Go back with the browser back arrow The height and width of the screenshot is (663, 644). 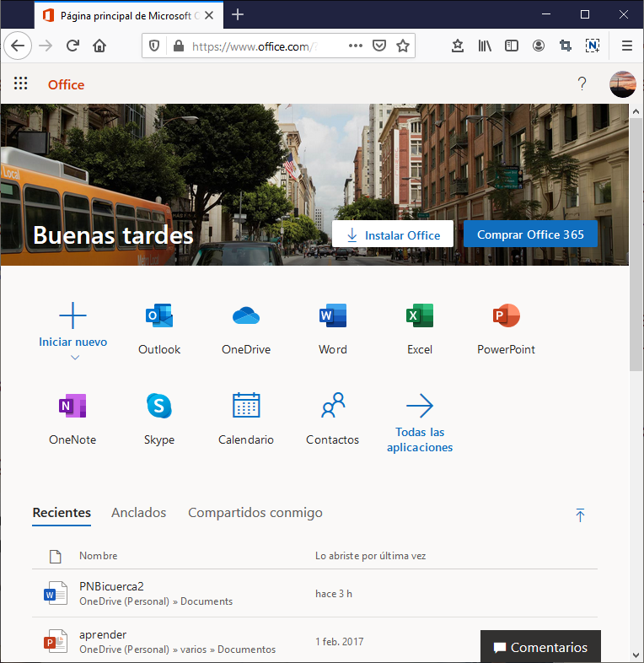pyautogui.click(x=18, y=46)
